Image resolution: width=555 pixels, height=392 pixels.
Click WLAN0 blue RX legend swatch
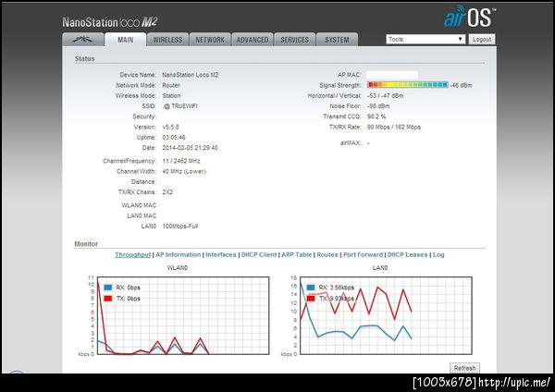108,288
